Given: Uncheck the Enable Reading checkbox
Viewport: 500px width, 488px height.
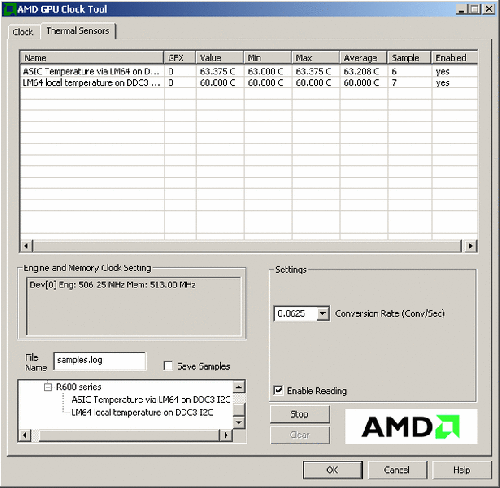Looking at the screenshot, I should (278, 390).
